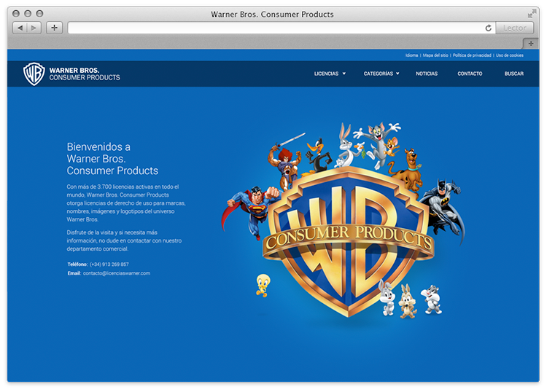Click the Tweety bird character image
Viewport: 547px width, 392px height.
263,286
